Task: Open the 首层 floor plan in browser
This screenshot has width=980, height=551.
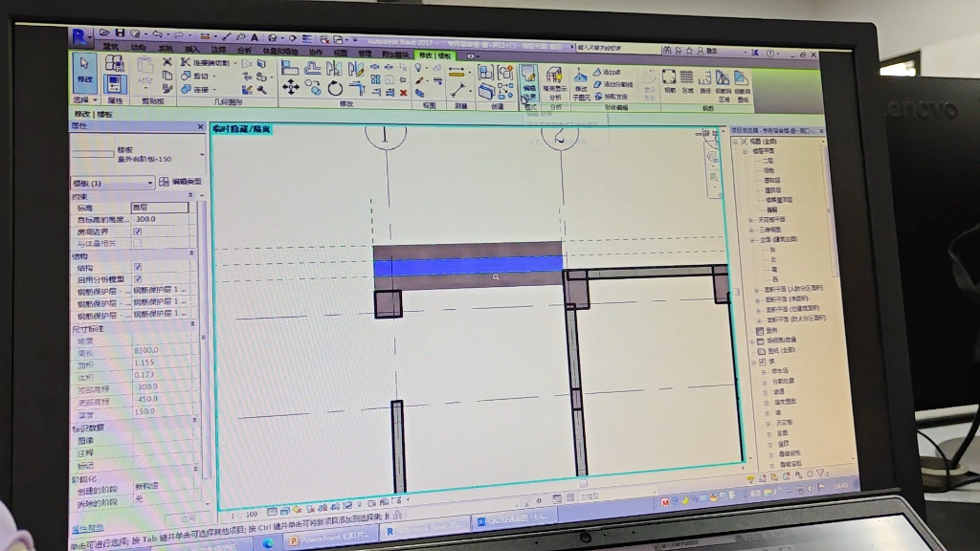Action: [x=772, y=209]
